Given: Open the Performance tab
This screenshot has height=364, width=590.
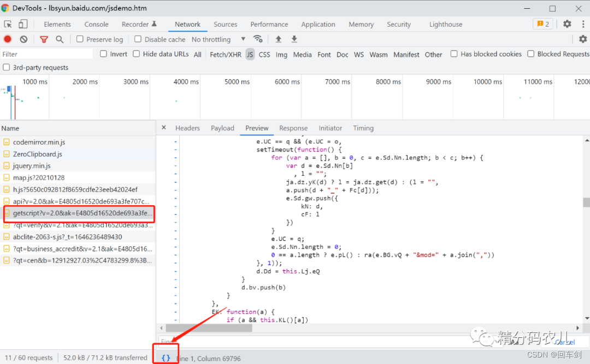Looking at the screenshot, I should click(x=269, y=25).
